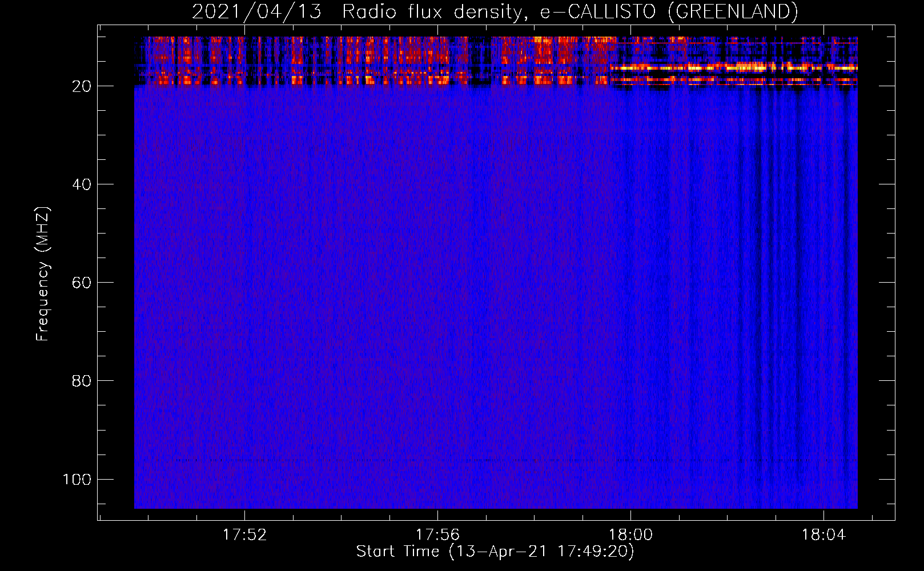The image size is (924, 571).
Task: Click the plot title "2021/04/13 Radio flux density, e-CALLISTO (GREENLAND)"
Action: pyautogui.click(x=495, y=11)
